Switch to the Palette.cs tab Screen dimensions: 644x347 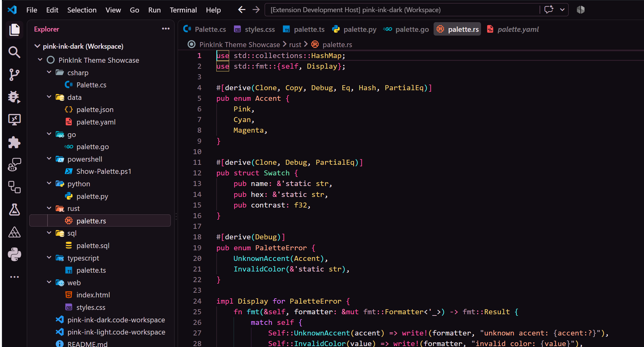click(x=204, y=29)
